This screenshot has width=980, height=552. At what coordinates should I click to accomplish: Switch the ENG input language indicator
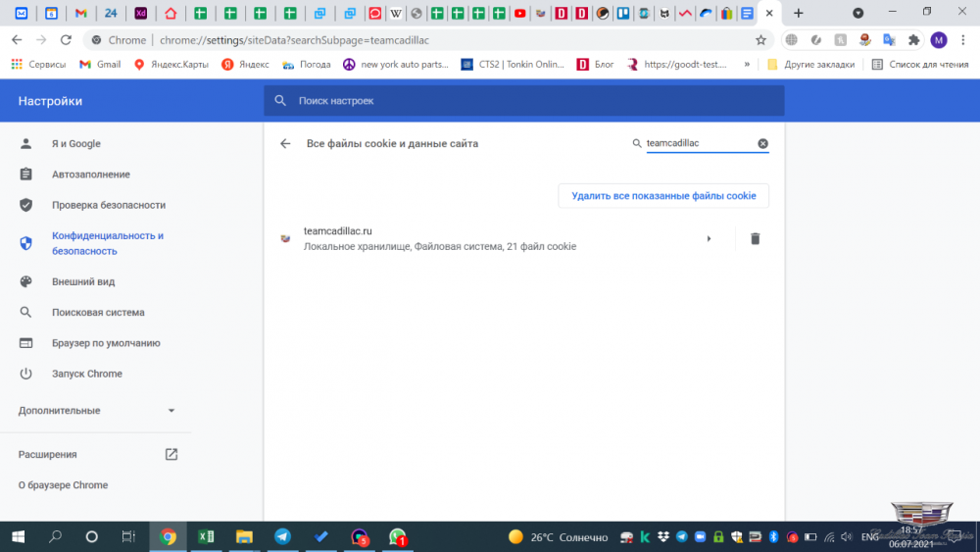869,537
